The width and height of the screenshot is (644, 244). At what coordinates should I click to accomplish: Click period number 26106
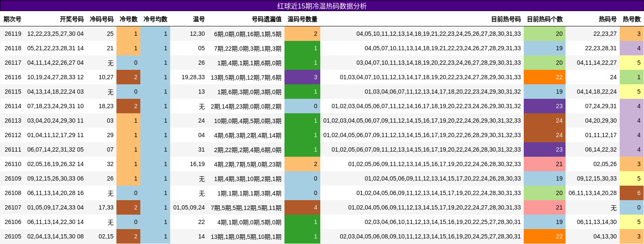(x=13, y=222)
